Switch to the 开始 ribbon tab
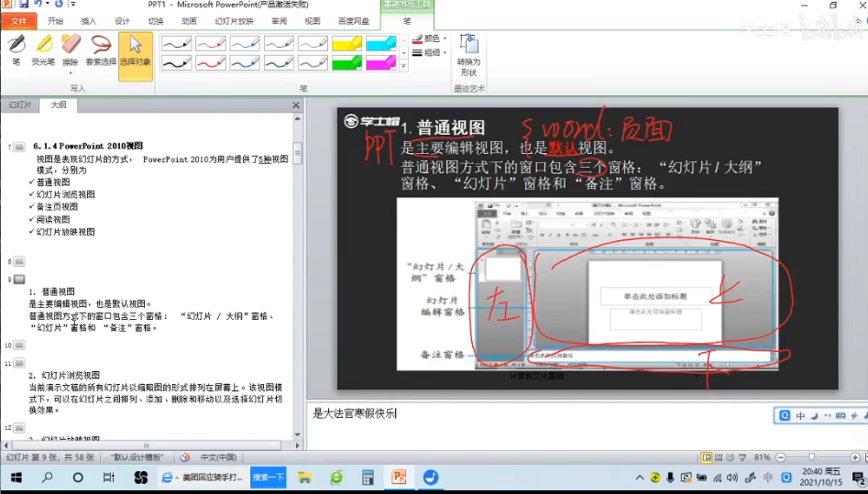 pyautogui.click(x=55, y=21)
